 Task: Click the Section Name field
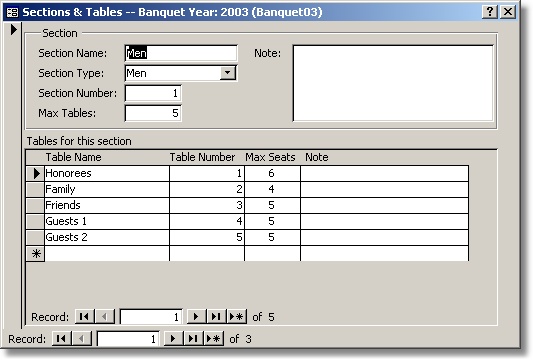point(181,53)
